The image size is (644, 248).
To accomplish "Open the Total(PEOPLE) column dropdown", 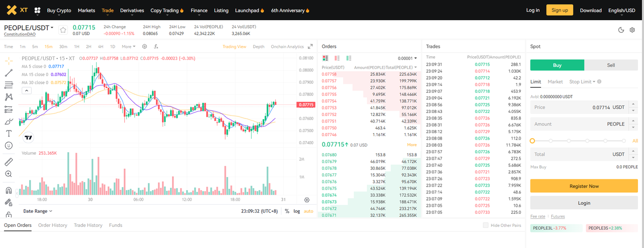I will [401, 67].
